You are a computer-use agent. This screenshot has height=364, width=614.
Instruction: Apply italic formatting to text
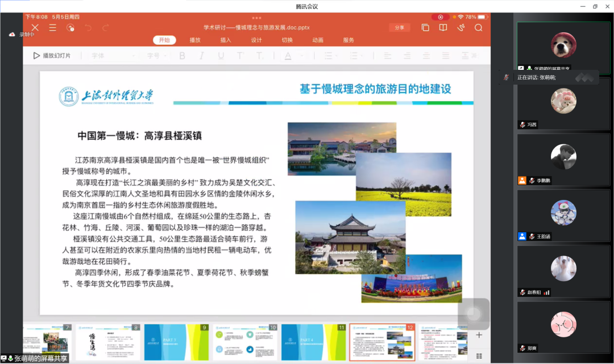202,56
